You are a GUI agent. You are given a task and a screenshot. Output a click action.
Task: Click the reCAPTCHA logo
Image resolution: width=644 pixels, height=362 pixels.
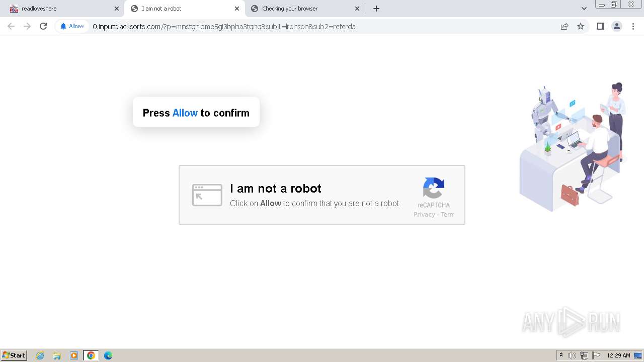pyautogui.click(x=434, y=188)
